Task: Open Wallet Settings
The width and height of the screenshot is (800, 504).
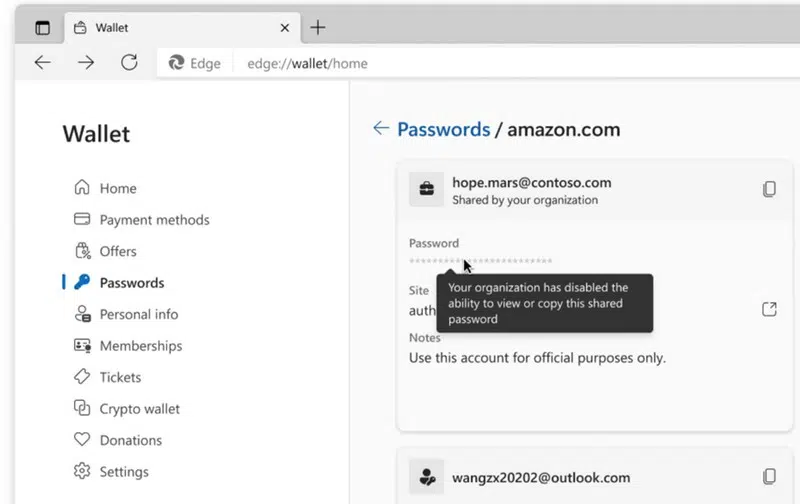Action: point(123,472)
